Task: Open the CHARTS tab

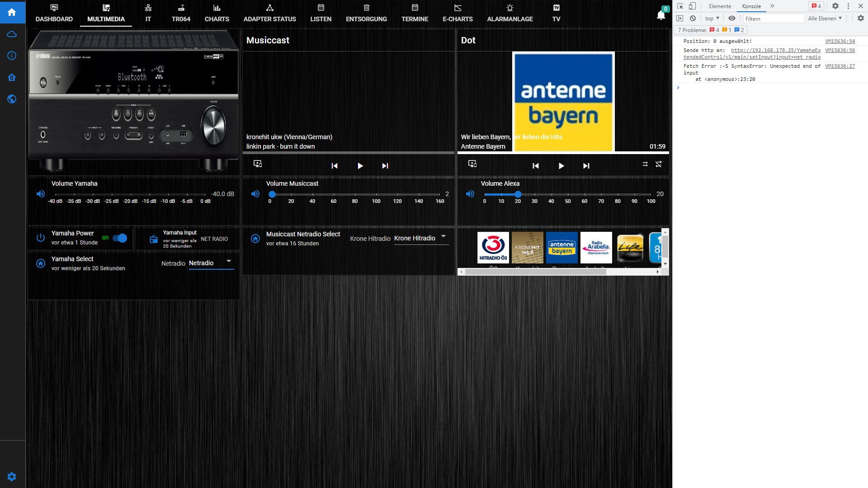Action: pyautogui.click(x=217, y=14)
